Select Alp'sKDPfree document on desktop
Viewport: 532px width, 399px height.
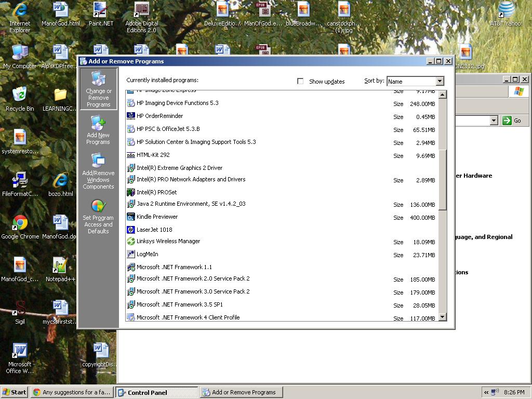pyautogui.click(x=59, y=57)
